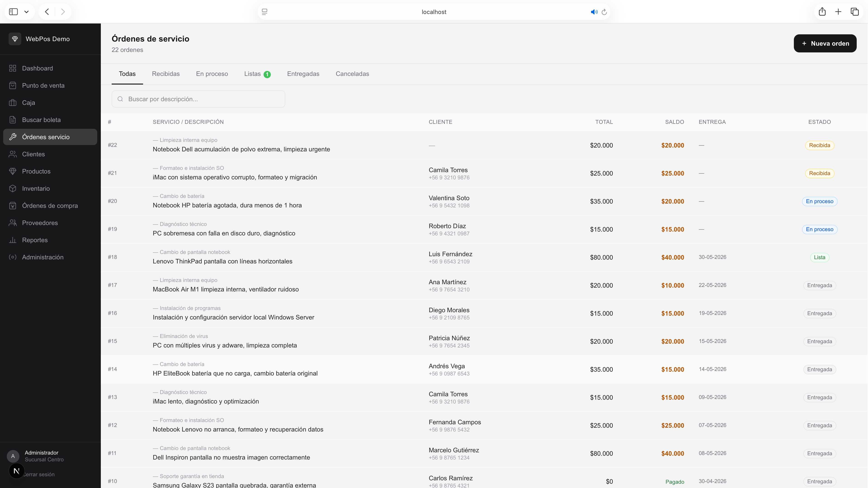Click order number #12
This screenshot has height=488, width=868.
[112, 425]
